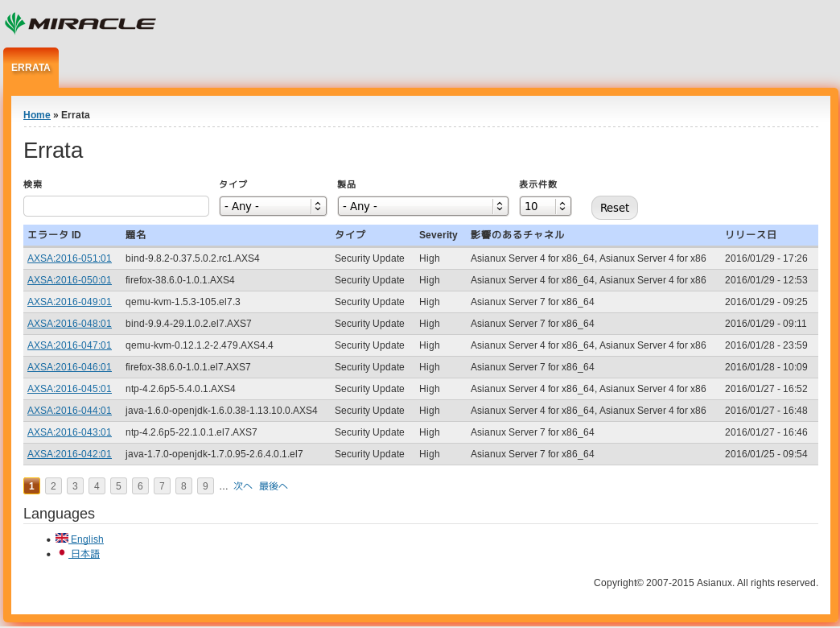This screenshot has height=628, width=840.
Task: Open the タイプ dropdown filter
Action: [273, 206]
